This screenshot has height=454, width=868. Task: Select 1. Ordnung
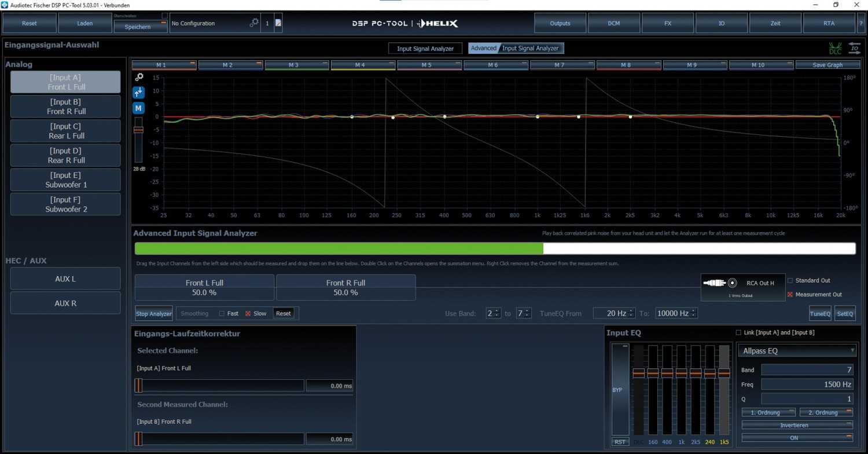pos(768,412)
